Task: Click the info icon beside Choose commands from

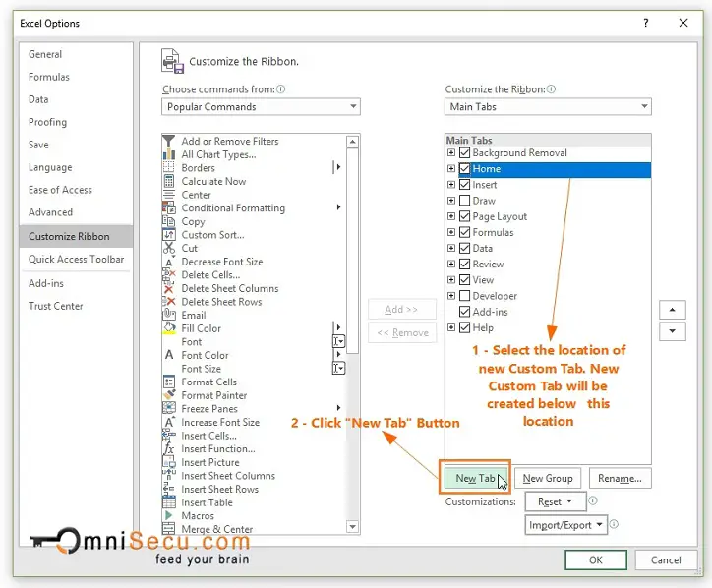Action: pos(280,89)
